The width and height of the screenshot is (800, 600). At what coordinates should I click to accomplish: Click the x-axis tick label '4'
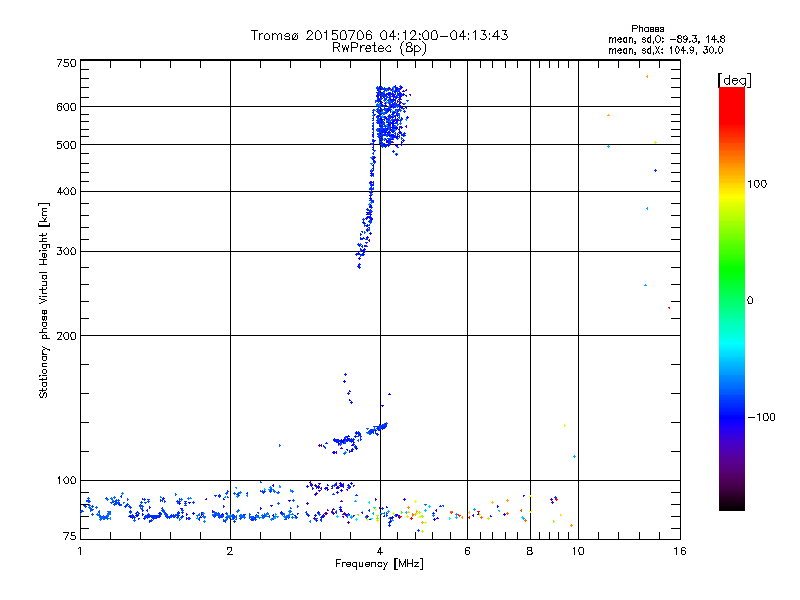[380, 551]
